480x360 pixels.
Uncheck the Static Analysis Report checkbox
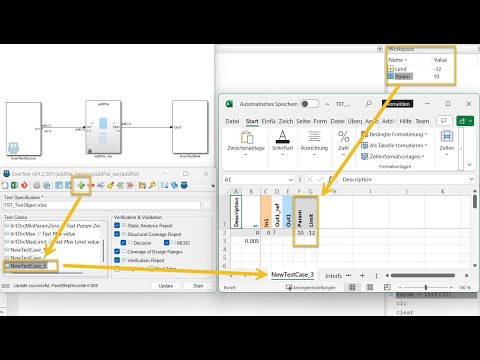click(x=117, y=226)
